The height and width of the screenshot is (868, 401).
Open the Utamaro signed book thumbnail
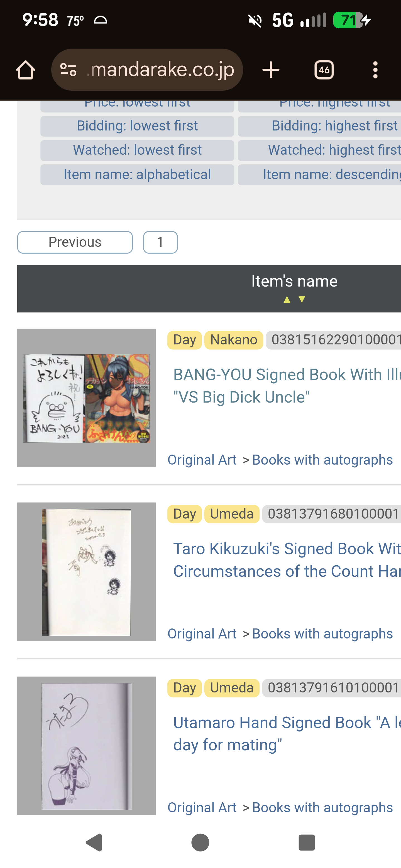86,745
